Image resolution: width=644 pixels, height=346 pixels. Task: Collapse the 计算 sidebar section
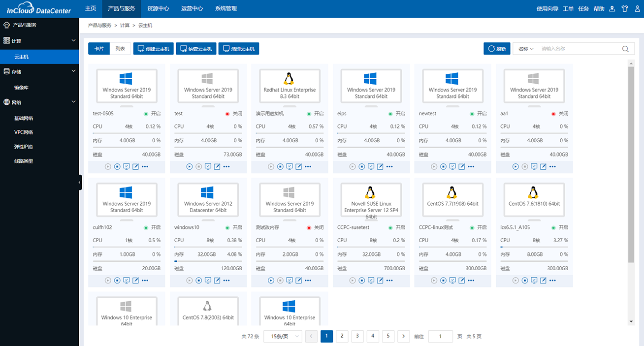click(73, 41)
